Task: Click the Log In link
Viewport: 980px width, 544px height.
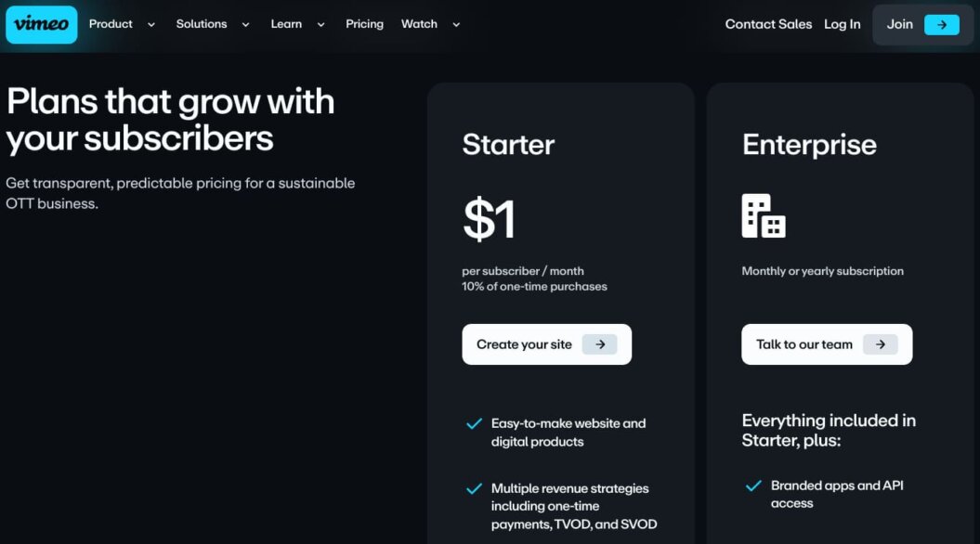Action: tap(842, 24)
